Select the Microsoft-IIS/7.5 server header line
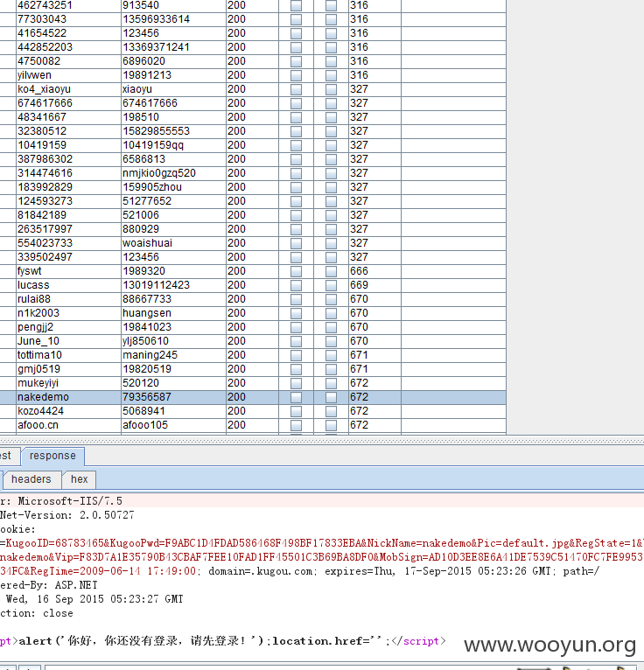This screenshot has width=644, height=670. (x=322, y=501)
